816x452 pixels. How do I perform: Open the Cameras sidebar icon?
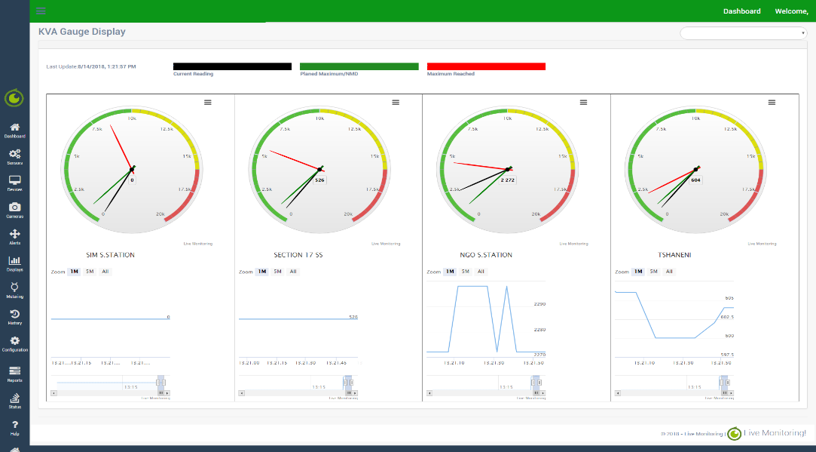tap(14, 209)
